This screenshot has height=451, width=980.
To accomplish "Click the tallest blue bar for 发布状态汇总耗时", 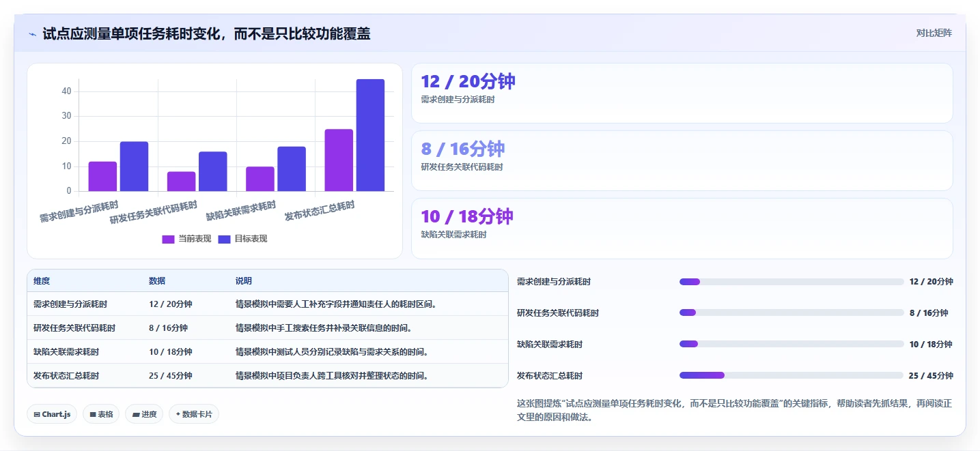I will (x=370, y=135).
